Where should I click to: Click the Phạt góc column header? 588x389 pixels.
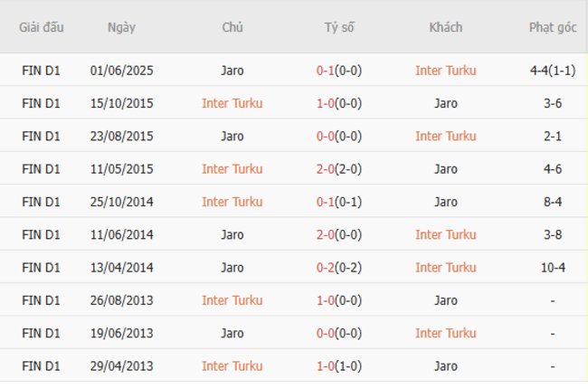(552, 27)
